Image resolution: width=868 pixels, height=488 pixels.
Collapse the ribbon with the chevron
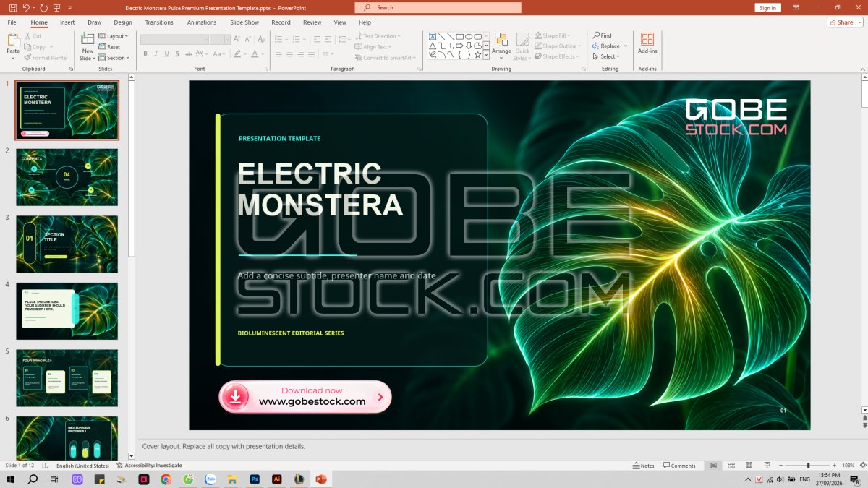point(862,69)
